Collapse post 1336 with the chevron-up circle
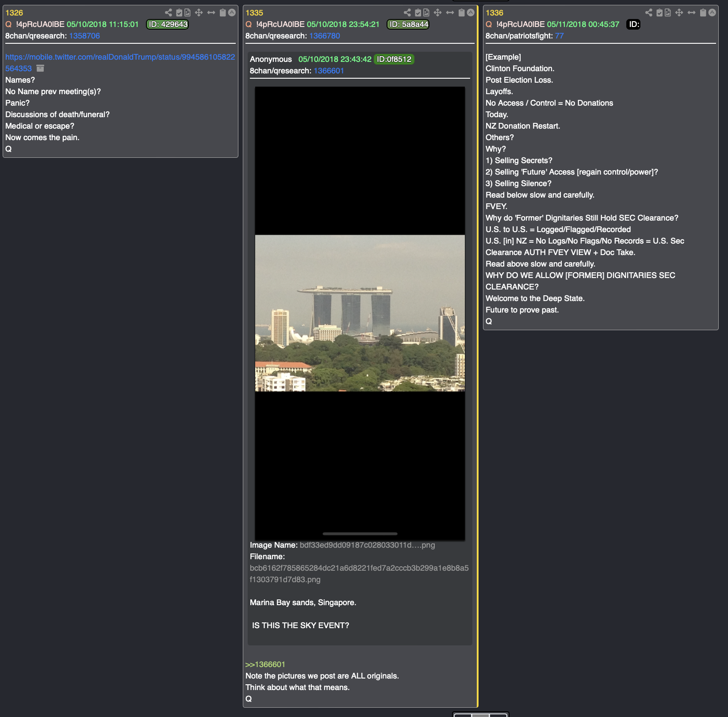 click(x=712, y=13)
